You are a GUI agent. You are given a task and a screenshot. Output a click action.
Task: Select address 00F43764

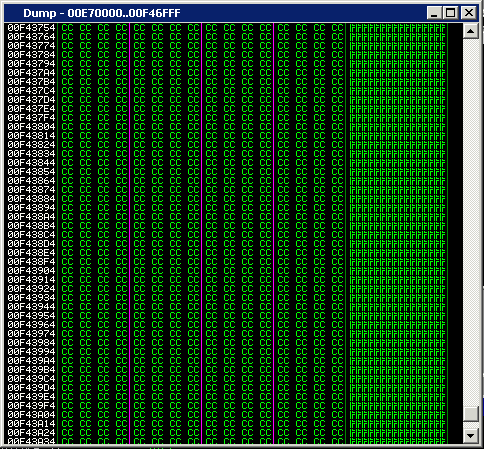click(x=31, y=37)
